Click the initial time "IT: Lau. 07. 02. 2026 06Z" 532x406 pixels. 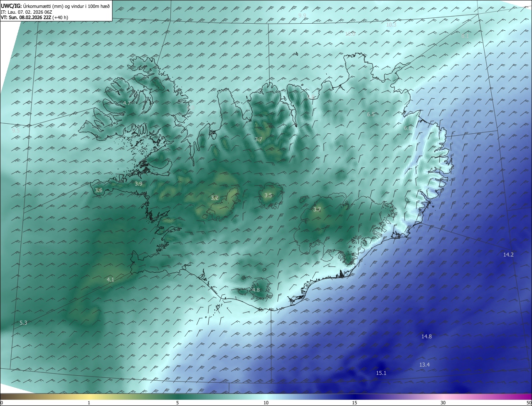coord(26,12)
